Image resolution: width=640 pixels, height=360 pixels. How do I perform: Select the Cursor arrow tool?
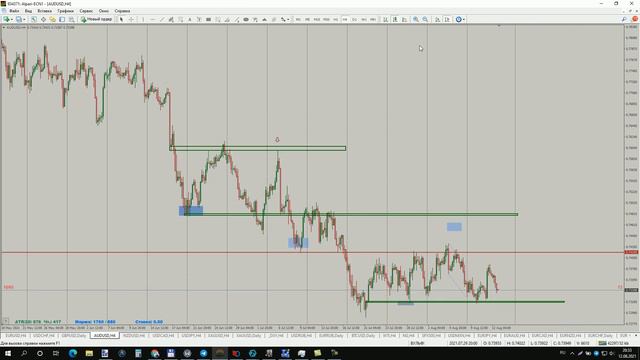click(x=121, y=19)
